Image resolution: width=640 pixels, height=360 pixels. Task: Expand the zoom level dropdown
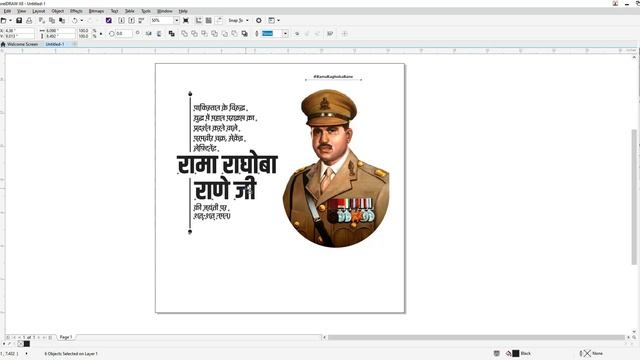[x=176, y=20]
